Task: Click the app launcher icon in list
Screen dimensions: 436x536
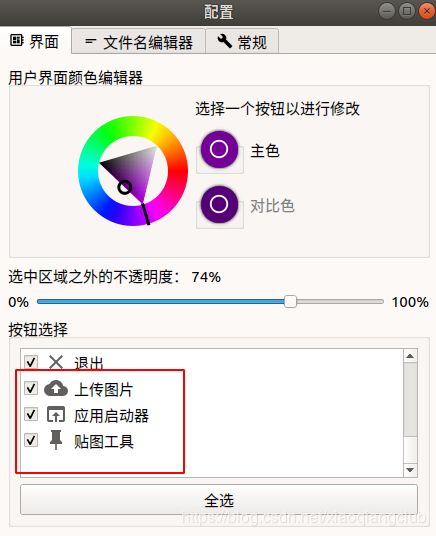Action: click(56, 414)
